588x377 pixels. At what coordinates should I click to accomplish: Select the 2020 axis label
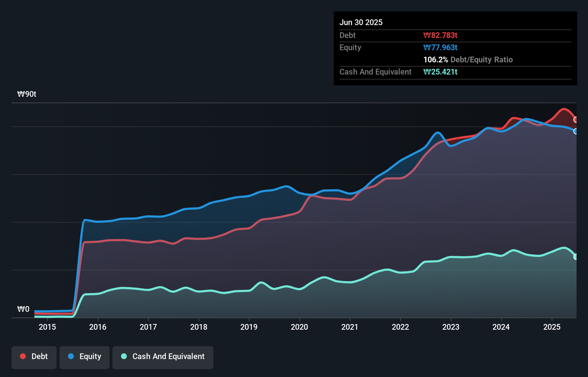pyautogui.click(x=300, y=327)
